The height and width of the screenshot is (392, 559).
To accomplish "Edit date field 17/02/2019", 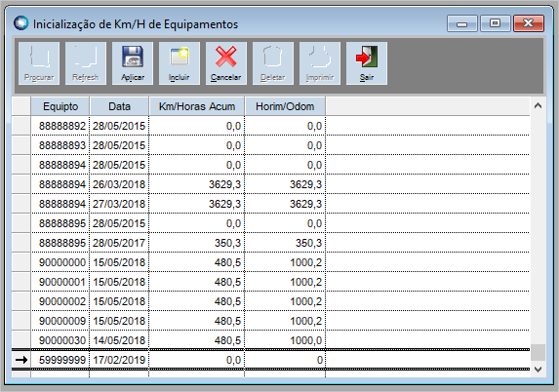I will coord(119,360).
